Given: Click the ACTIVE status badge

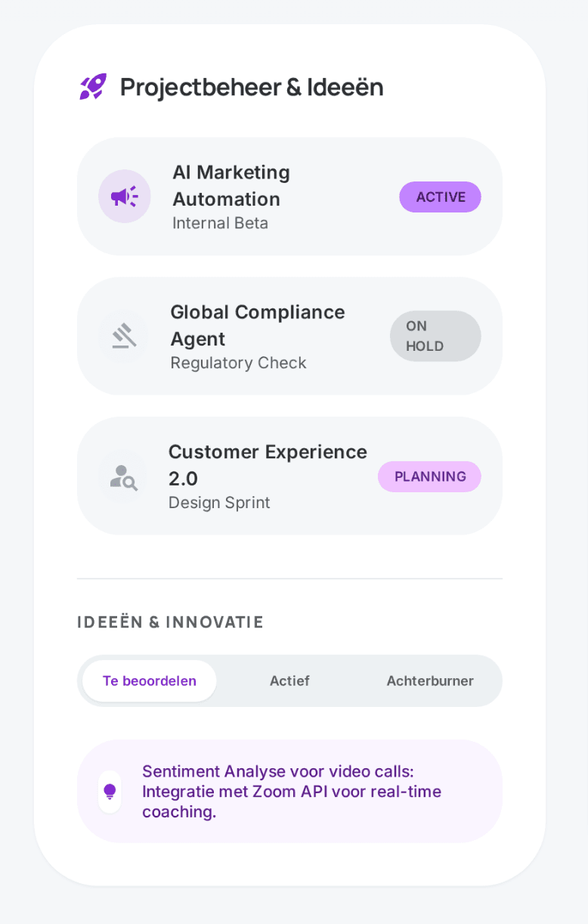Looking at the screenshot, I should (440, 197).
